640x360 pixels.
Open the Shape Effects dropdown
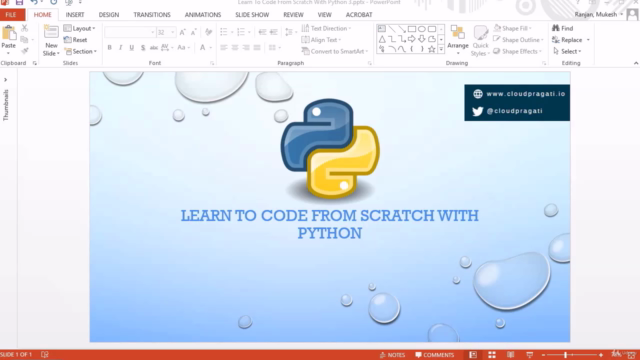point(518,51)
